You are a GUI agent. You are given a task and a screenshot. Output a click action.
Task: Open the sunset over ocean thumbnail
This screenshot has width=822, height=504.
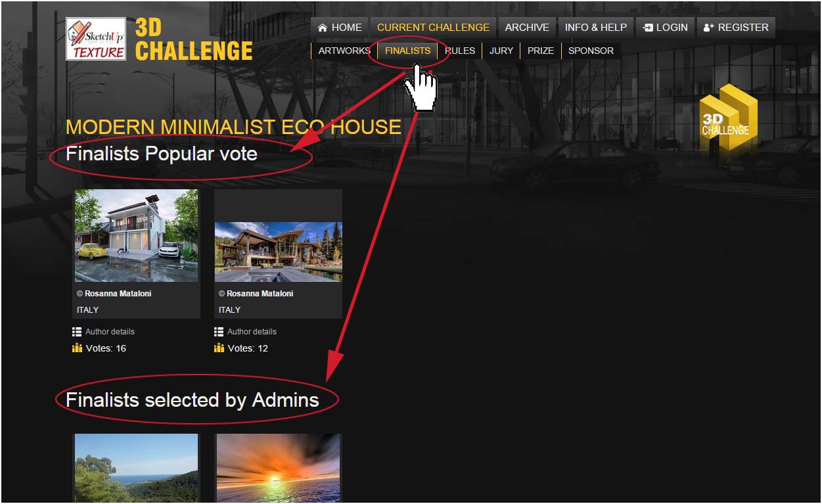tap(278, 469)
